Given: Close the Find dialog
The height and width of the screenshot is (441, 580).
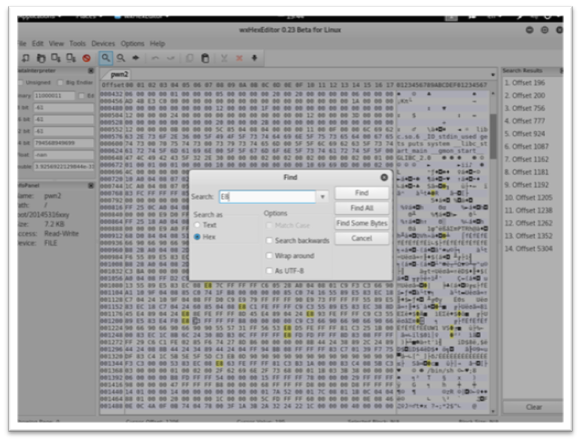Looking at the screenshot, I should tap(384, 177).
